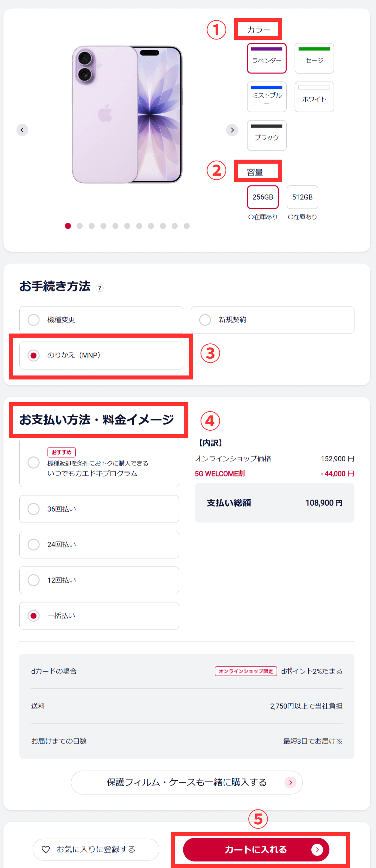376x868 pixels.
Task: Select the 512GB capacity option
Action: [x=302, y=197]
